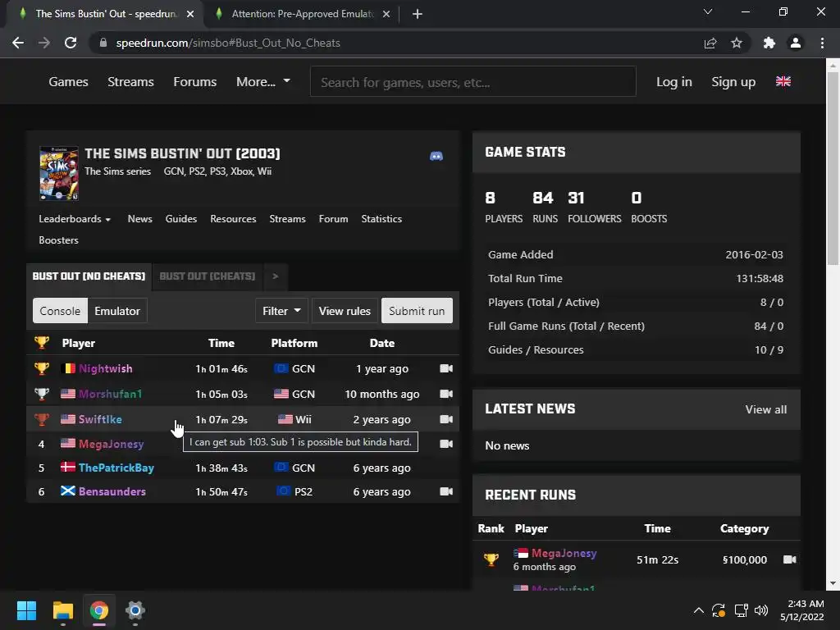Open video icon for Nightwish's run
840x630 pixels.
pos(446,368)
